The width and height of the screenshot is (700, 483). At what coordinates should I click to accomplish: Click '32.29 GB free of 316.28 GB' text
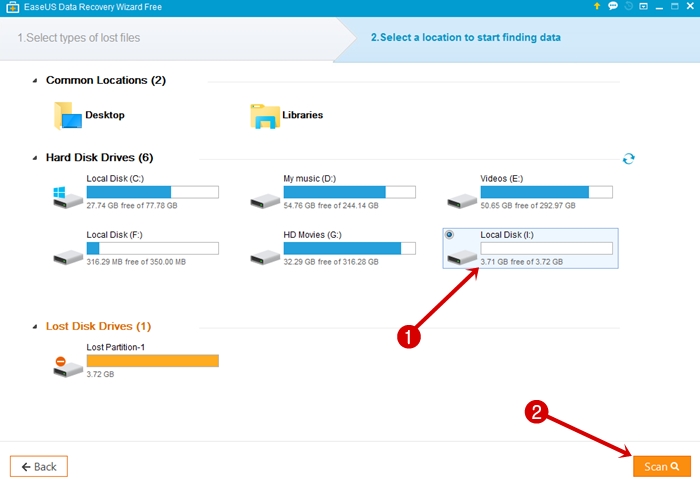tap(331, 262)
